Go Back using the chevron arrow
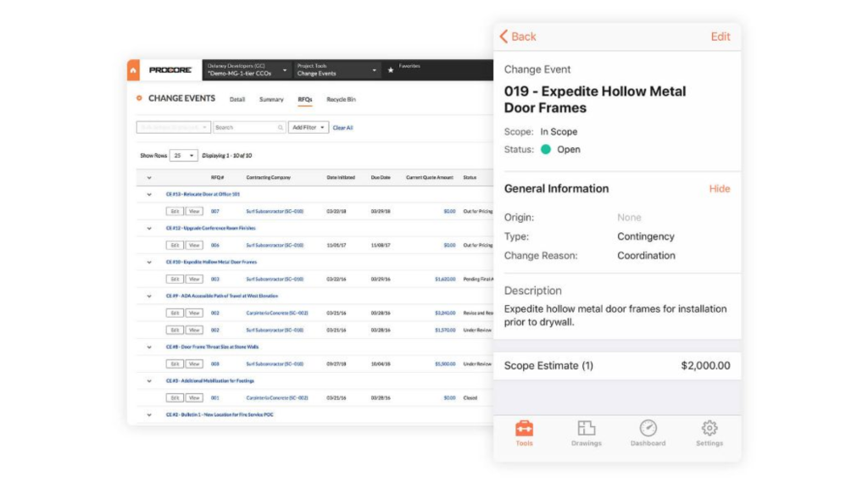 pos(504,36)
